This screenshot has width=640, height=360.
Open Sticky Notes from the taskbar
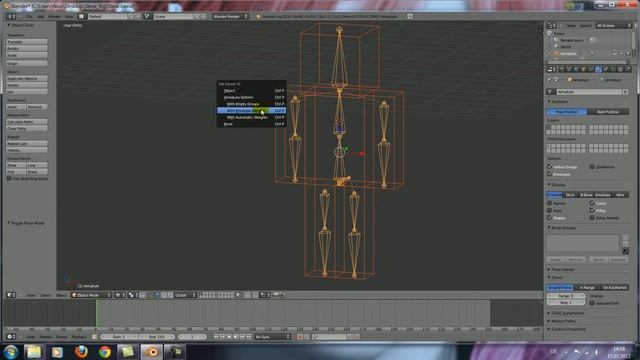(128, 351)
